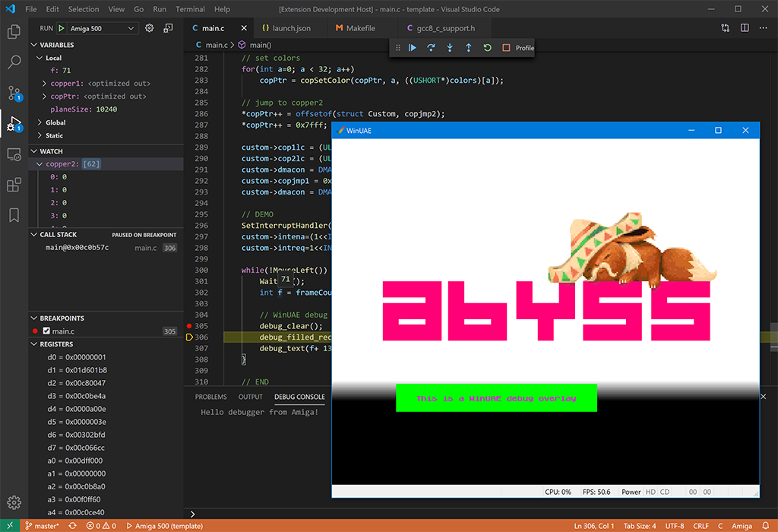Switch to the gcc8_c_support.h tab
This screenshot has height=532, width=778.
[x=445, y=28]
